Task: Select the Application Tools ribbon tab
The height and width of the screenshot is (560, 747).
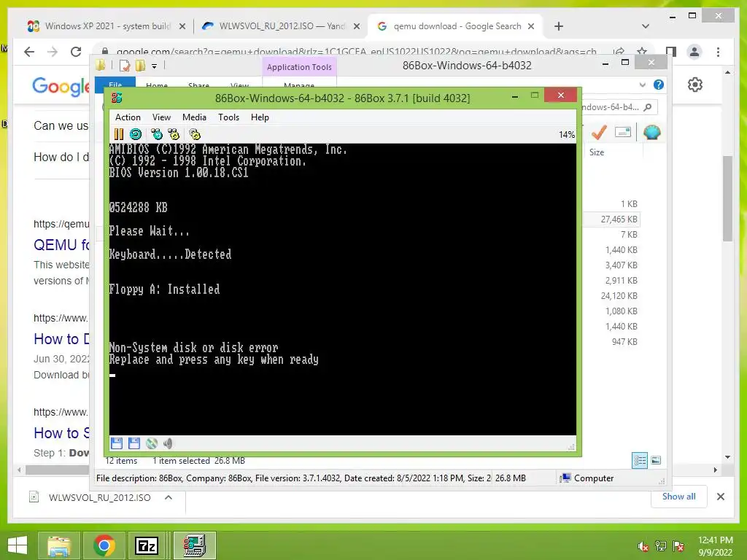Action: (299, 67)
